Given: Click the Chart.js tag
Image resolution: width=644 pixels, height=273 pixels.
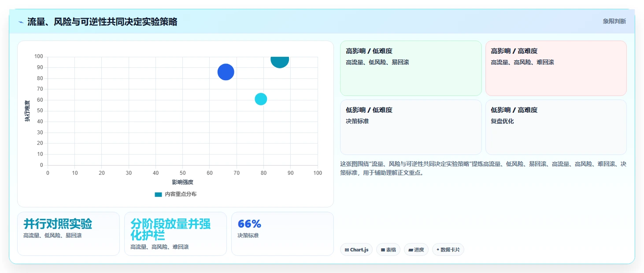Looking at the screenshot, I should [356, 250].
